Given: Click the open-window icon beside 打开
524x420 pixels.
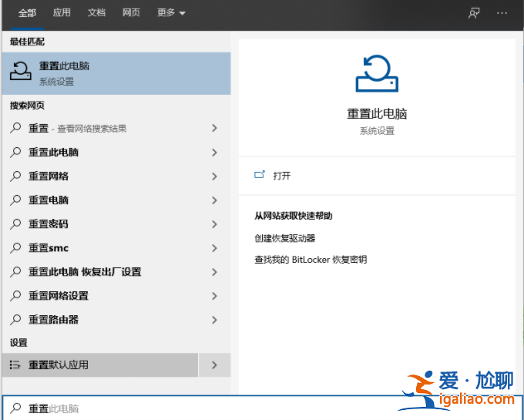Looking at the screenshot, I should point(260,175).
